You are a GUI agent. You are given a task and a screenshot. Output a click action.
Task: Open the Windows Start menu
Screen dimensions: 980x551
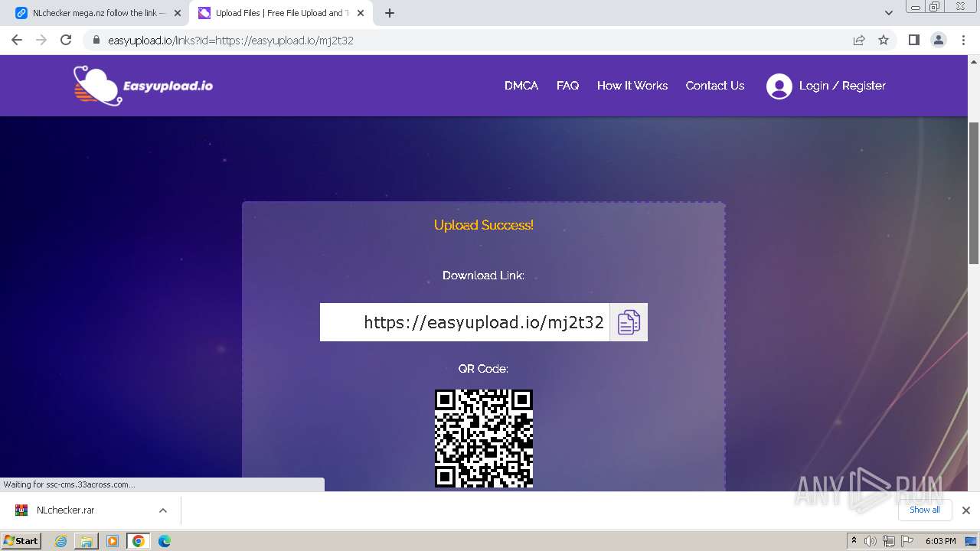tap(21, 541)
